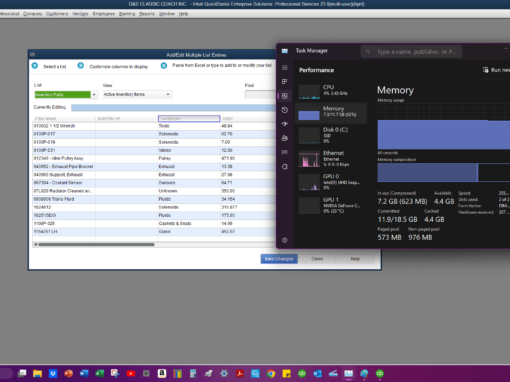The height and width of the screenshot is (382, 510).
Task: Select the GPU 1 NVIDIA performance entry
Action: 331,205
